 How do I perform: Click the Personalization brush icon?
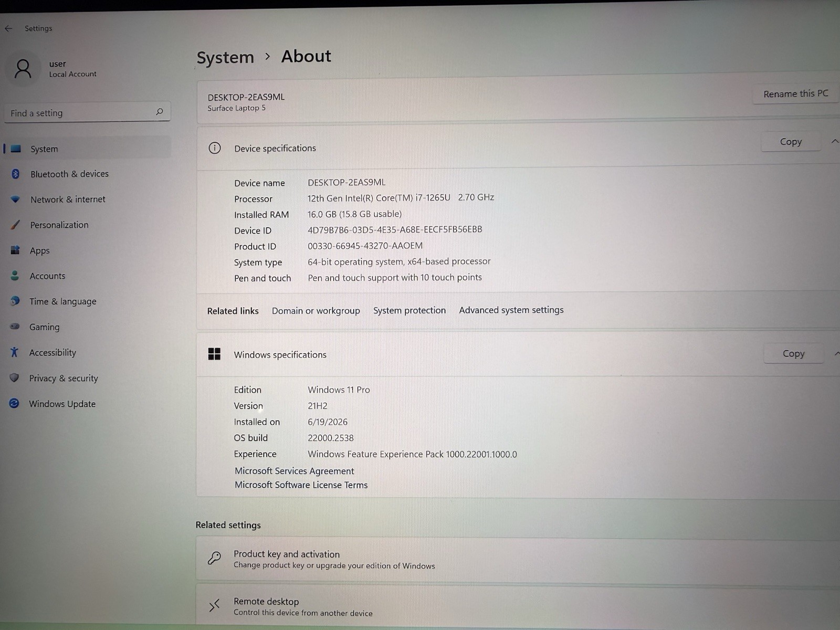(15, 225)
